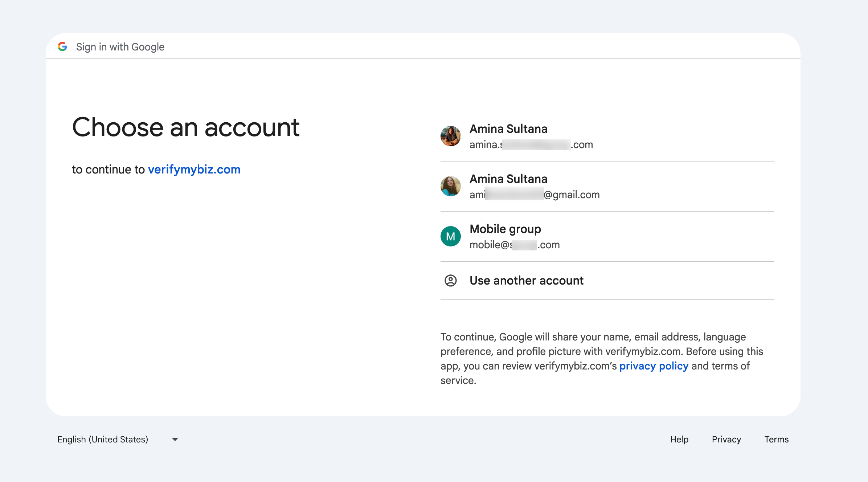
Task: Click the amina. email ending in .com
Action: (x=531, y=145)
